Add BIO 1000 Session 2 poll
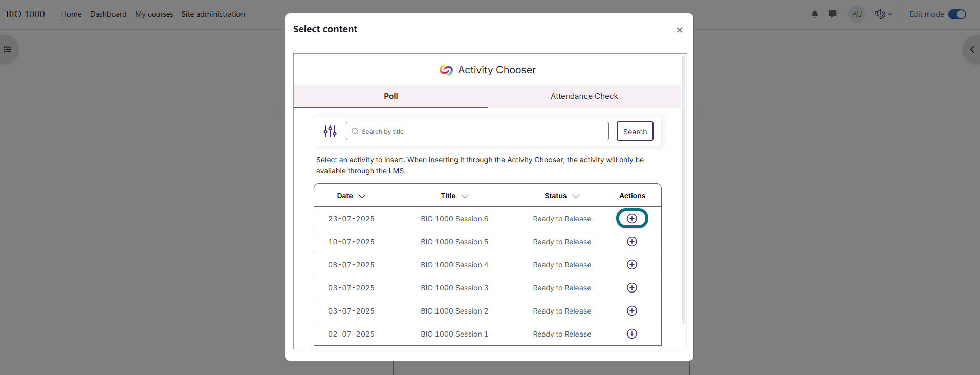This screenshot has height=375, width=980. pyautogui.click(x=632, y=310)
